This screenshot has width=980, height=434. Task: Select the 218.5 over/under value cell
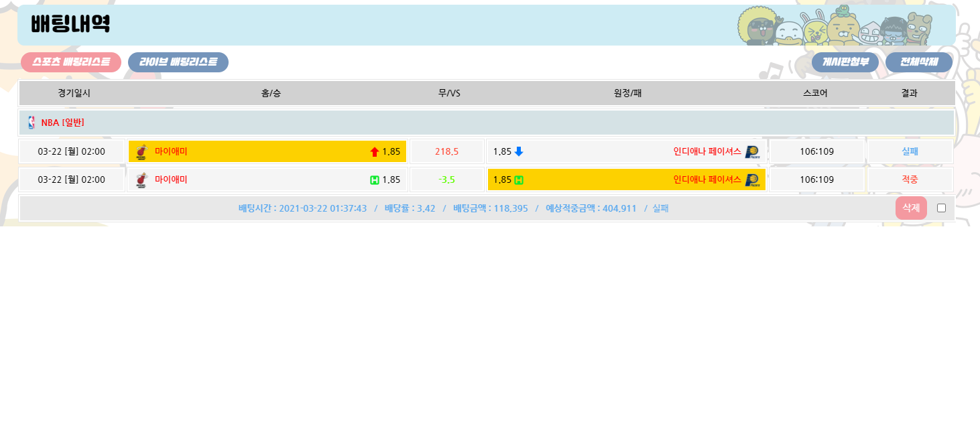pyautogui.click(x=446, y=151)
